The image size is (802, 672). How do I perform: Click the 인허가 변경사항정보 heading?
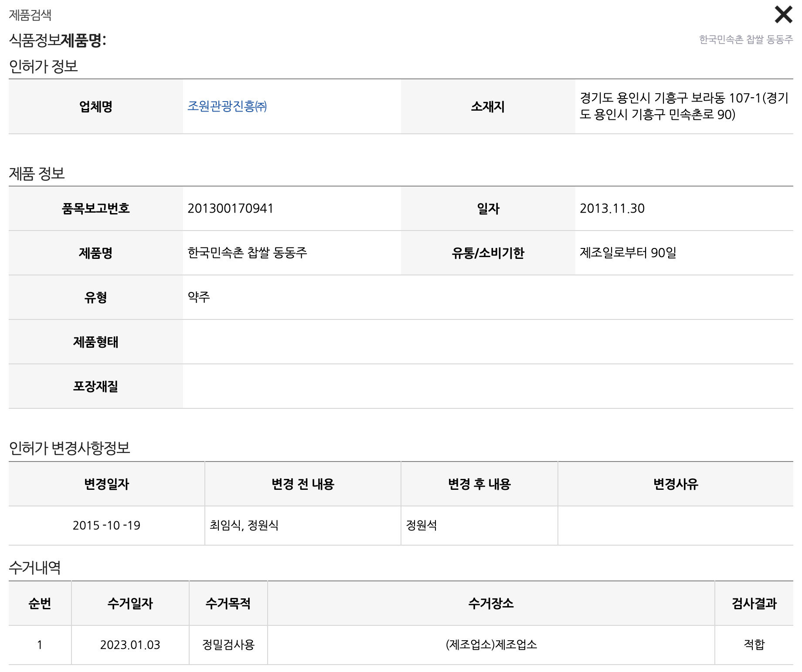coord(69,448)
